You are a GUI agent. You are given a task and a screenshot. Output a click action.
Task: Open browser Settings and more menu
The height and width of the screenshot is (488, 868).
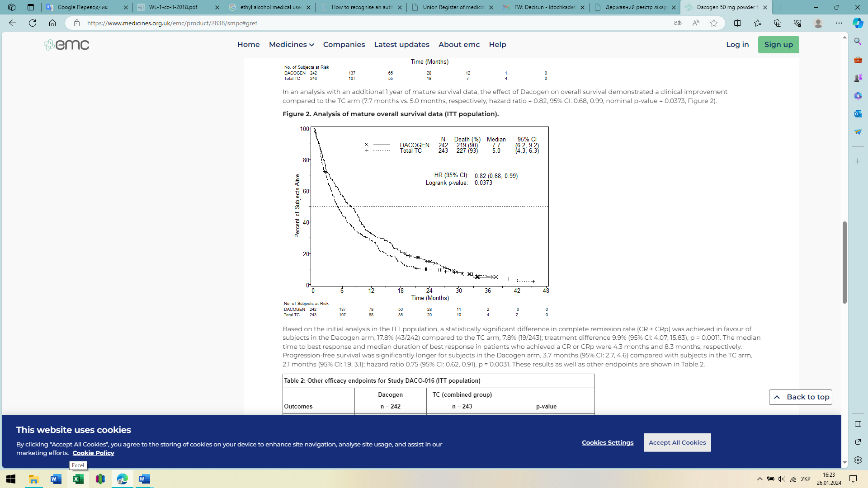[839, 23]
